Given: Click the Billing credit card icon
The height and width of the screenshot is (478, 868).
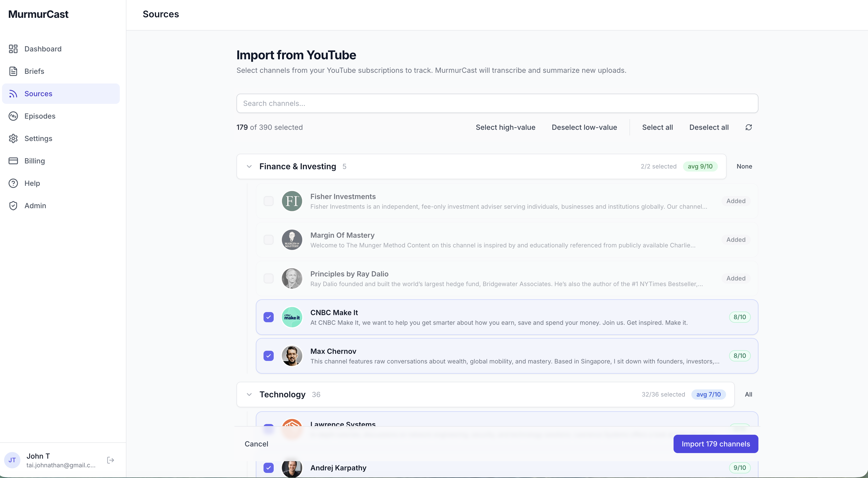Looking at the screenshot, I should tap(13, 161).
